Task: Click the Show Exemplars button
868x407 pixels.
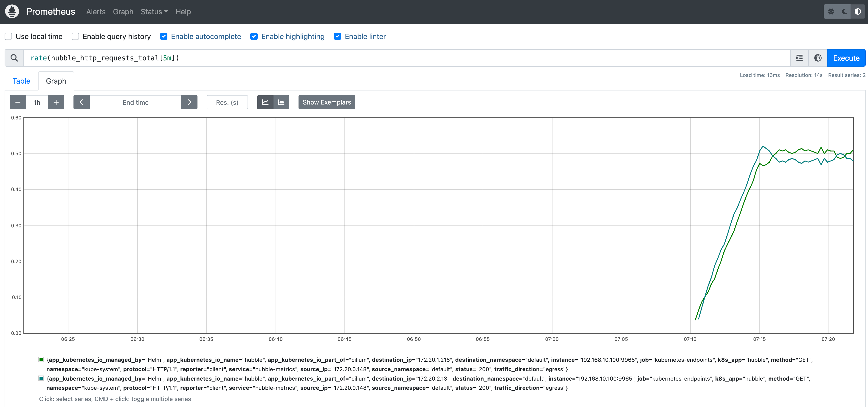Action: pyautogui.click(x=327, y=102)
